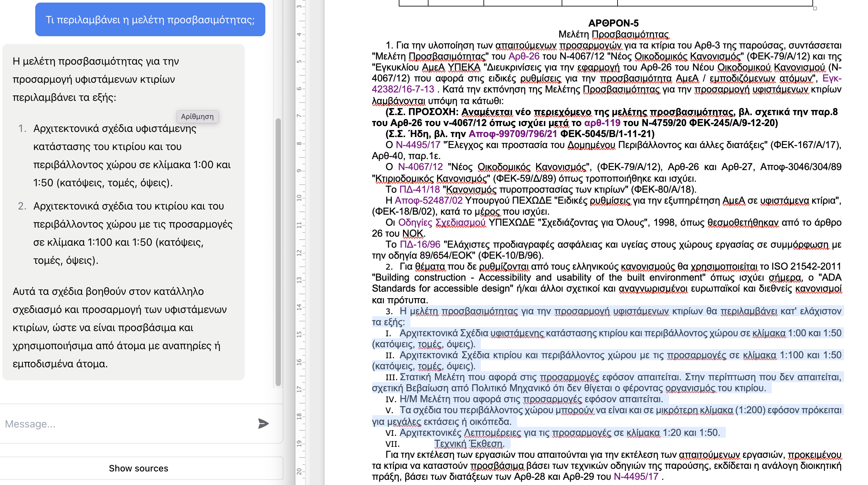Open the ΠΔ-16/96 link

pos(420,244)
